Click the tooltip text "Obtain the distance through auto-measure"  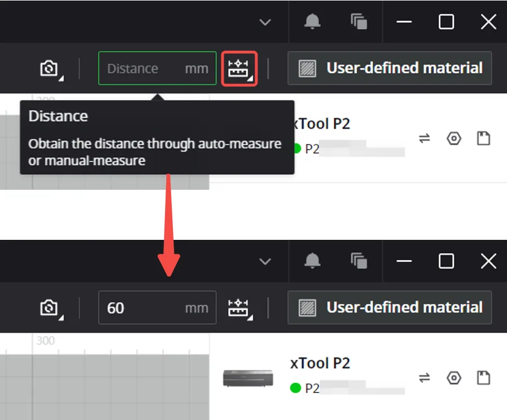tap(154, 144)
